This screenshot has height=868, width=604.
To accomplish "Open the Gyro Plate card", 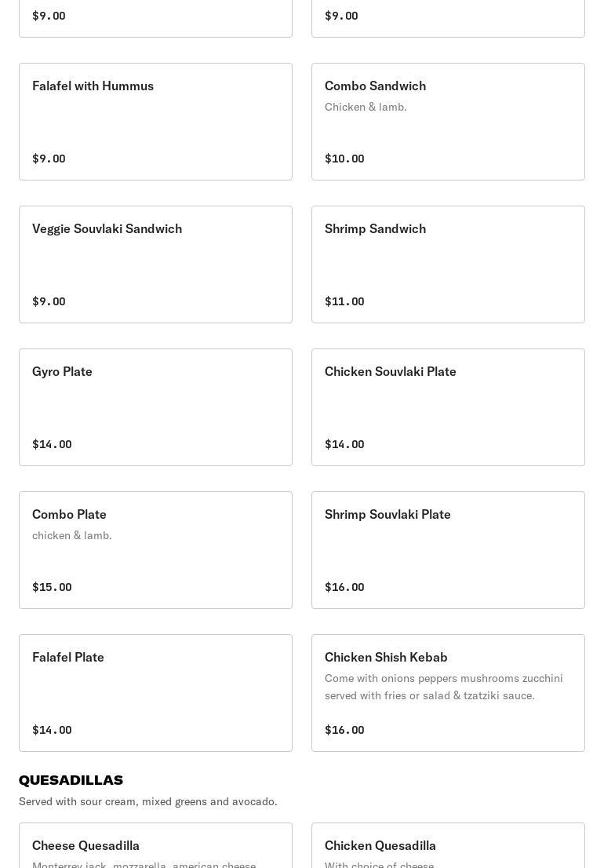I will 155,407.
